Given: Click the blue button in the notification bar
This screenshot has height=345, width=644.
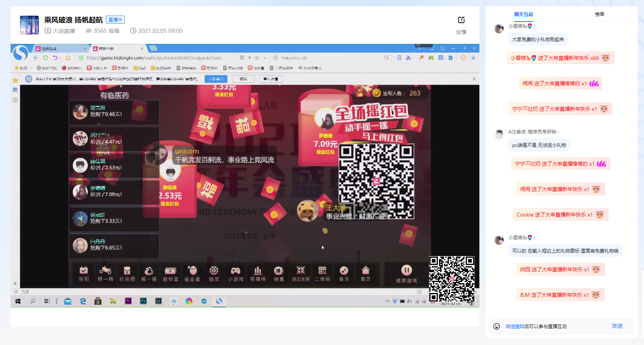Looking at the screenshot, I should pos(216,79).
